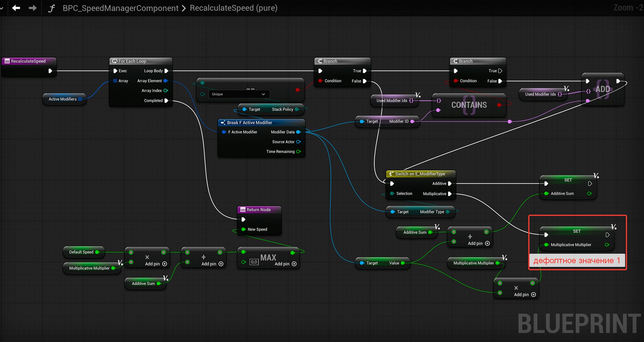Select the SET Multiplicative Multiplier node header
This screenshot has width=644, height=342.
pyautogui.click(x=577, y=231)
